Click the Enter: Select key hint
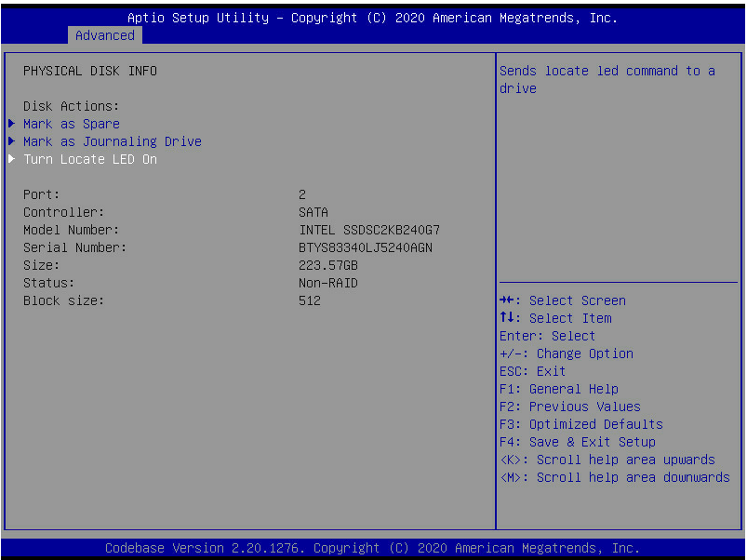The width and height of the screenshot is (747, 560). 547,336
